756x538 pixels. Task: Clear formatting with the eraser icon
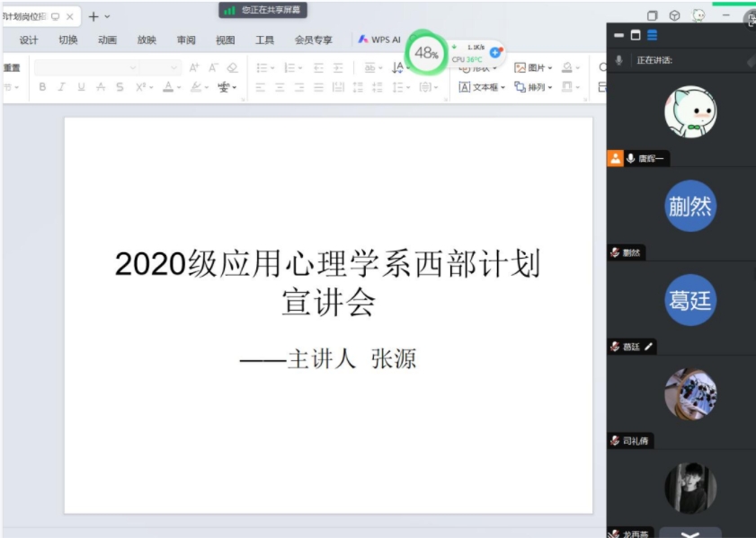point(232,67)
